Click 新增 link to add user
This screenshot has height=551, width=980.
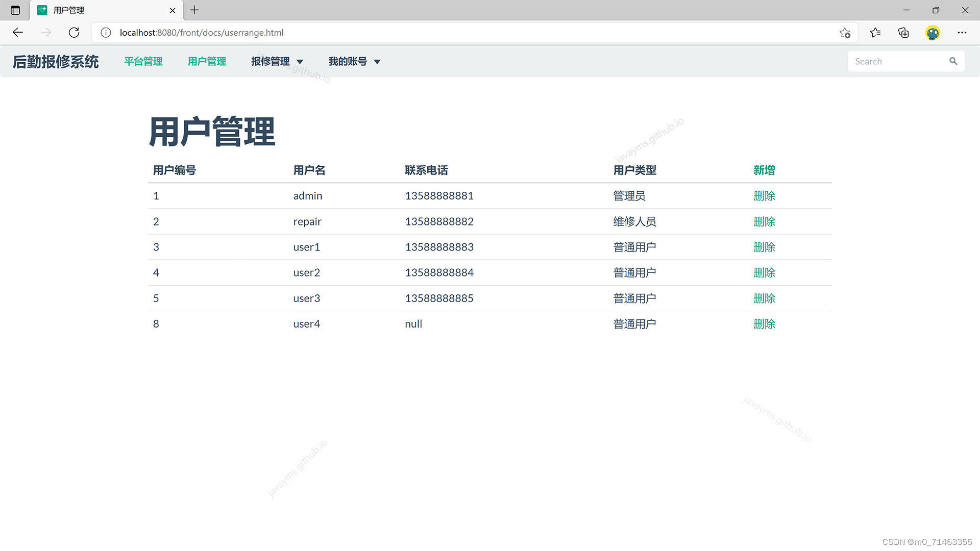point(764,170)
